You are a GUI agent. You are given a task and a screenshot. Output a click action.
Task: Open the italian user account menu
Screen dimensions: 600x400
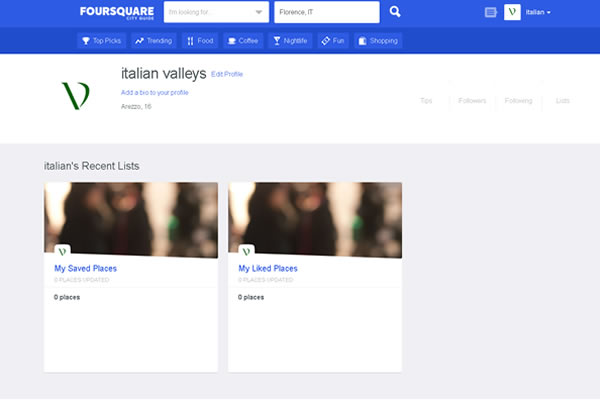pos(538,12)
